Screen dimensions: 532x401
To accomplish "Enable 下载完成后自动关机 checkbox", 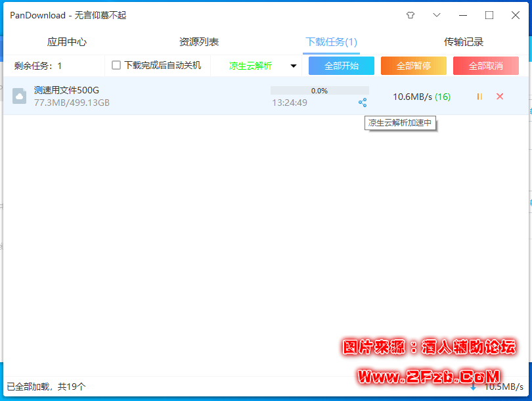I will (116, 65).
